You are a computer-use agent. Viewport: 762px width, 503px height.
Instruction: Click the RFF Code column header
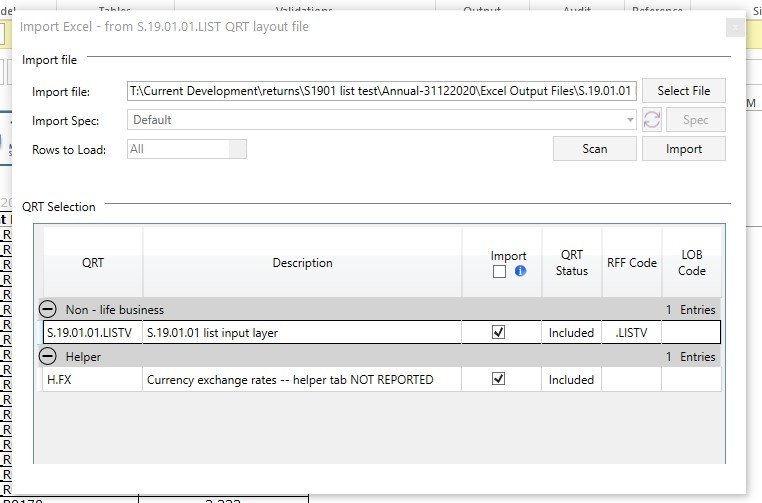tap(632, 262)
